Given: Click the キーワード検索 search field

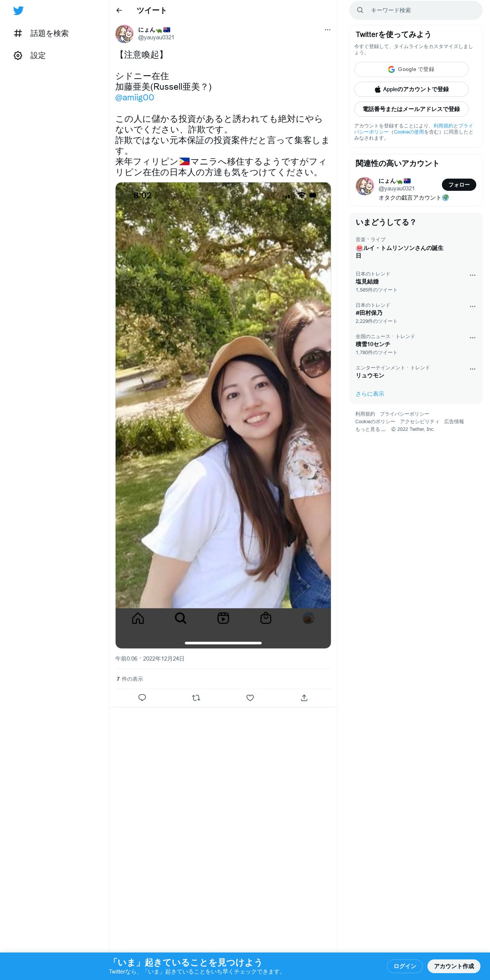Looking at the screenshot, I should pyautogui.click(x=416, y=10).
